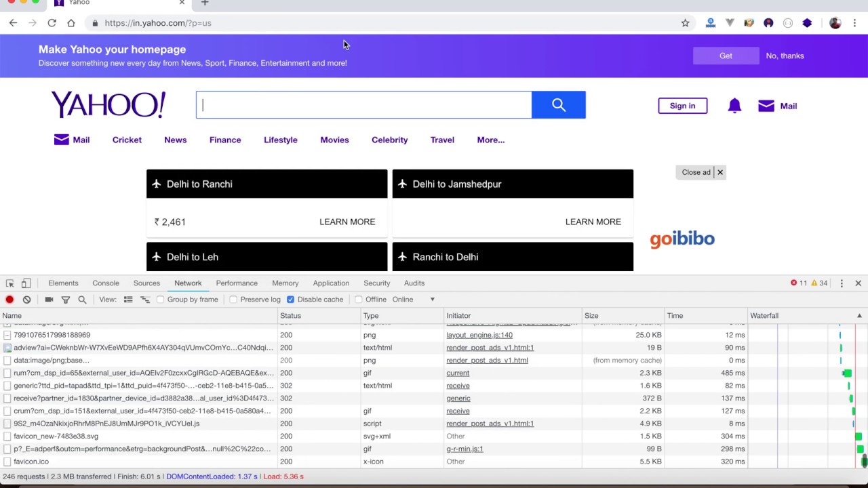Click Get on homepage banner
This screenshot has width=868, height=488.
pyautogui.click(x=726, y=56)
